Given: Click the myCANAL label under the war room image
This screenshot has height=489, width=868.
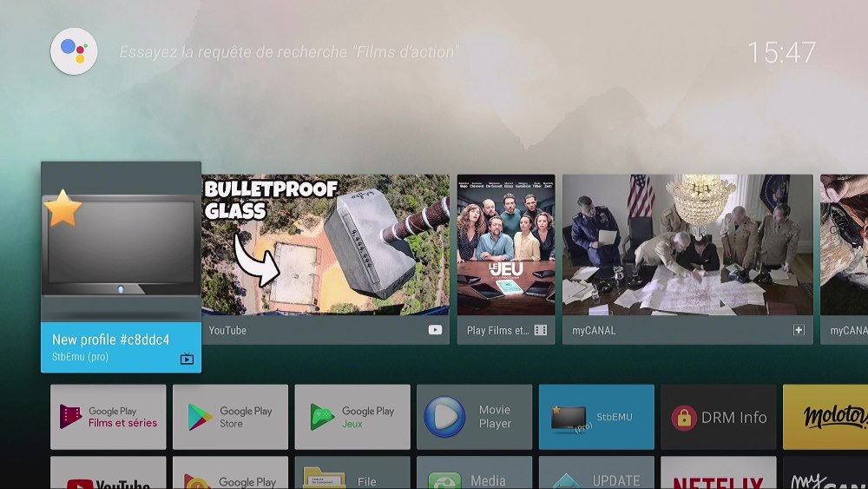Looking at the screenshot, I should [594, 331].
